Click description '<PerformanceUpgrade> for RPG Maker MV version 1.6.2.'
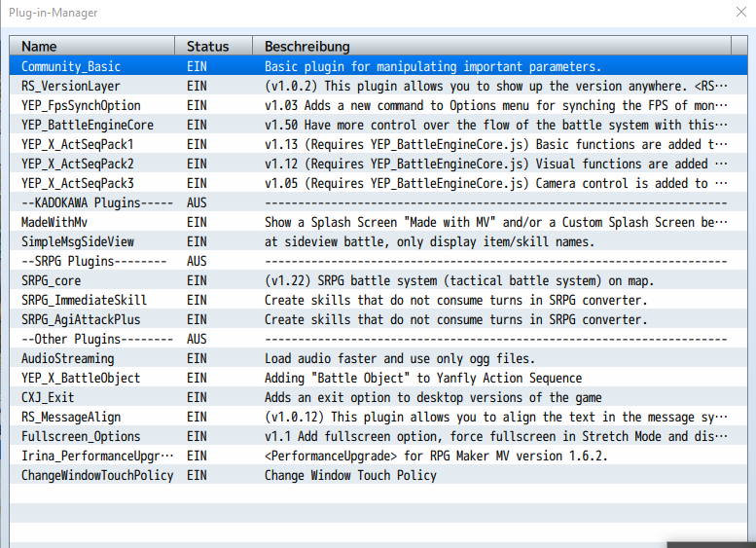The height and width of the screenshot is (548, 756). [x=436, y=456]
